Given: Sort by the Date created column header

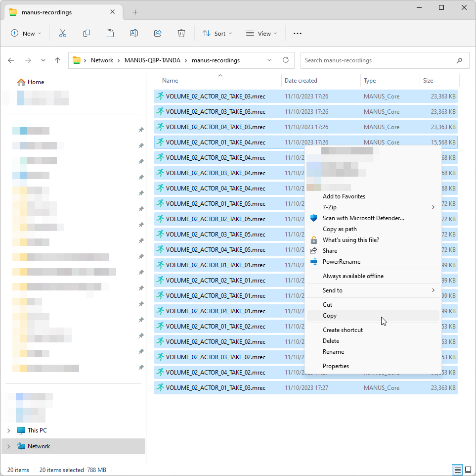Looking at the screenshot, I should [301, 81].
